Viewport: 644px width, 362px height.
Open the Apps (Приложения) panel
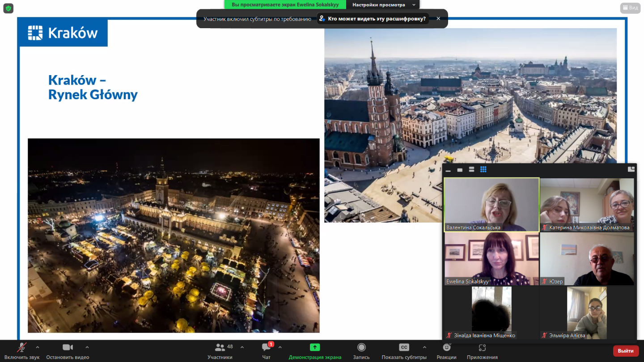[482, 348]
